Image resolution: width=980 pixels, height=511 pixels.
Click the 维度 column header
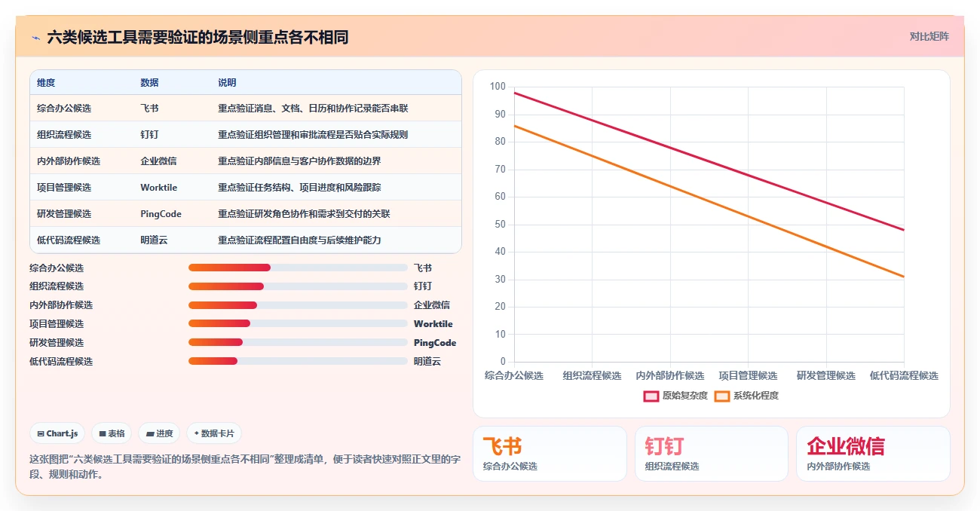(46, 82)
